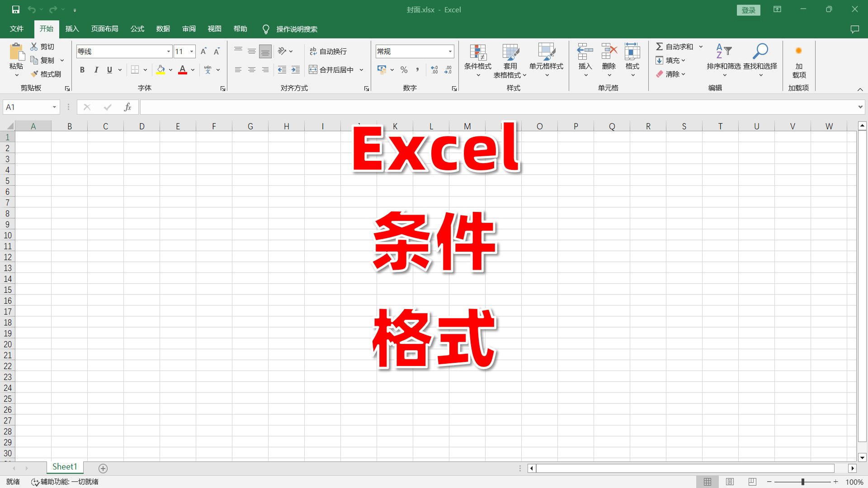
Task: Apply comma style number format
Action: click(x=417, y=70)
